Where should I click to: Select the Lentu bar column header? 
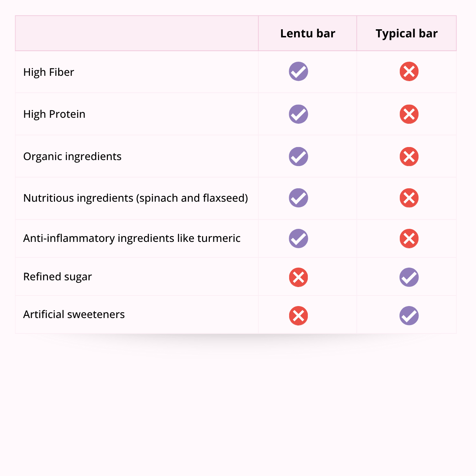307,33
